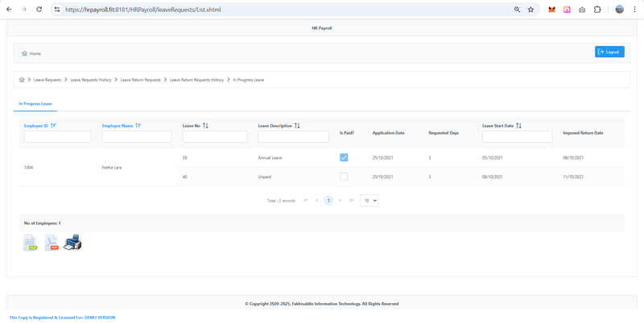The width and height of the screenshot is (644, 324).
Task: Click the Logout button
Action: 609,52
